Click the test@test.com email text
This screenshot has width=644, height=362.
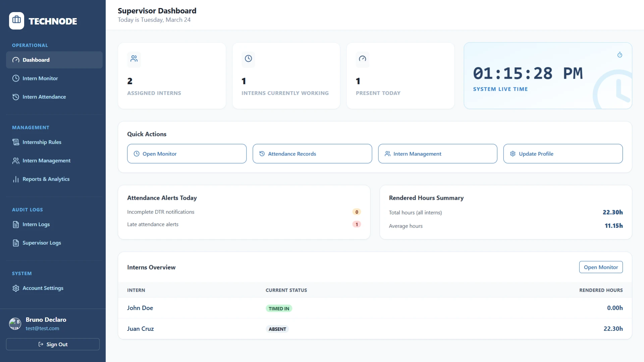(x=43, y=328)
